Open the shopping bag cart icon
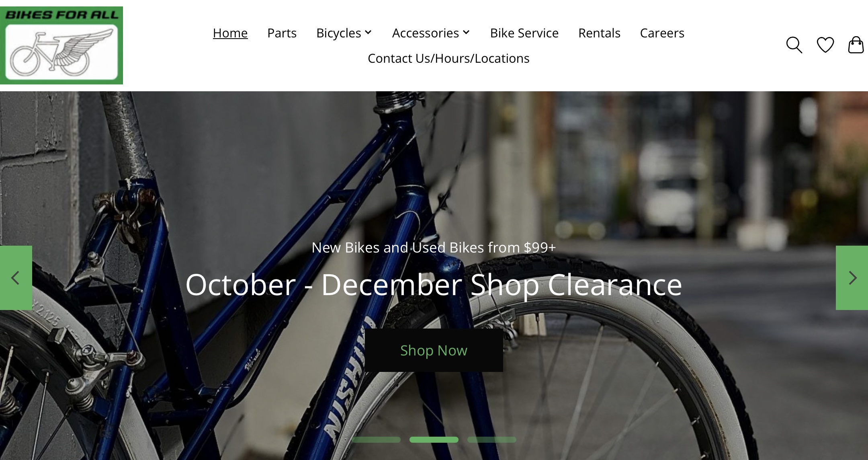The height and width of the screenshot is (460, 868). click(856, 45)
